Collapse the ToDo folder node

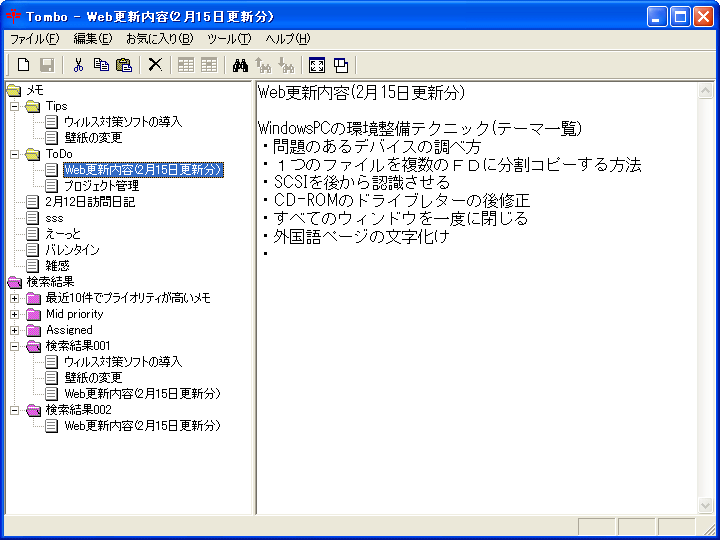point(15,154)
